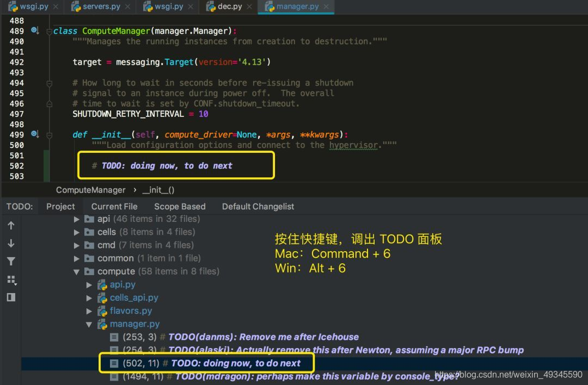Click the compute_driver parameter in __init__
The image size is (588, 385).
[x=198, y=134]
